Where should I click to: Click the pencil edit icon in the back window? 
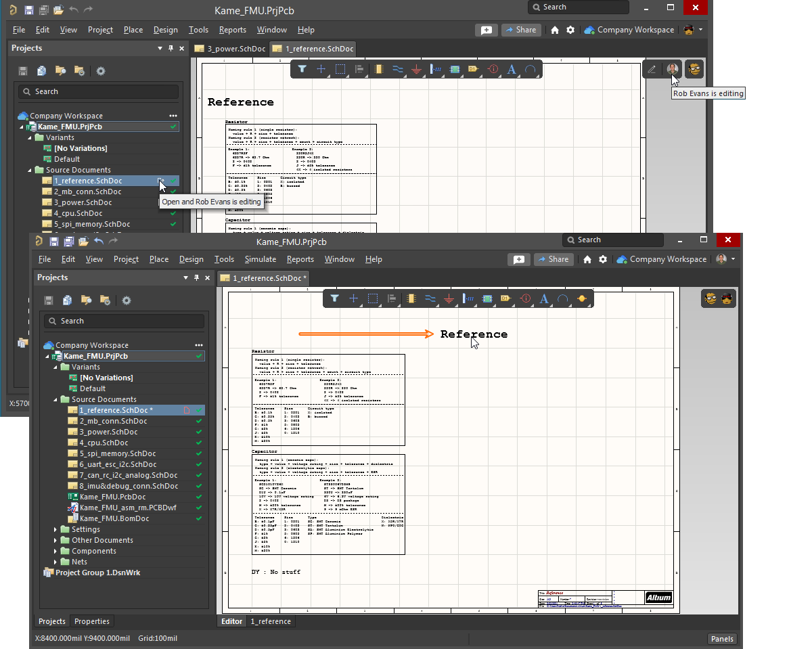(x=652, y=69)
